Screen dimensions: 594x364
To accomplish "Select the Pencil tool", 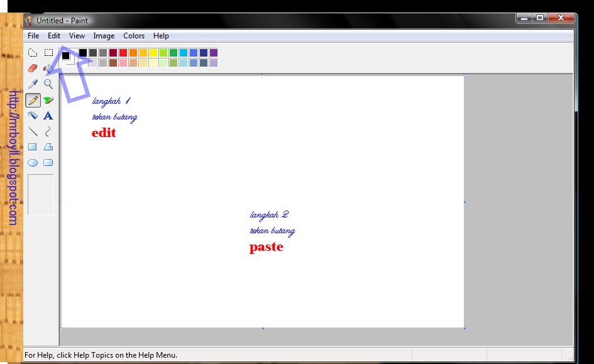I will coord(33,100).
